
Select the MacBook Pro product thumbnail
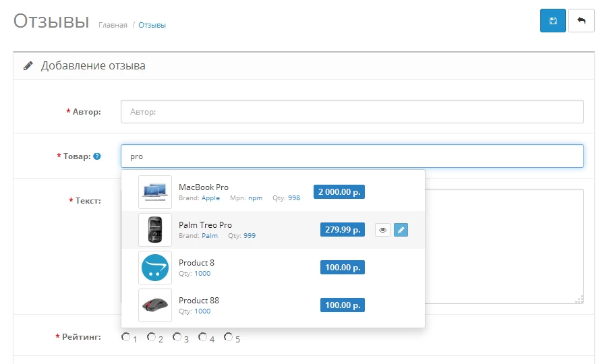155,192
